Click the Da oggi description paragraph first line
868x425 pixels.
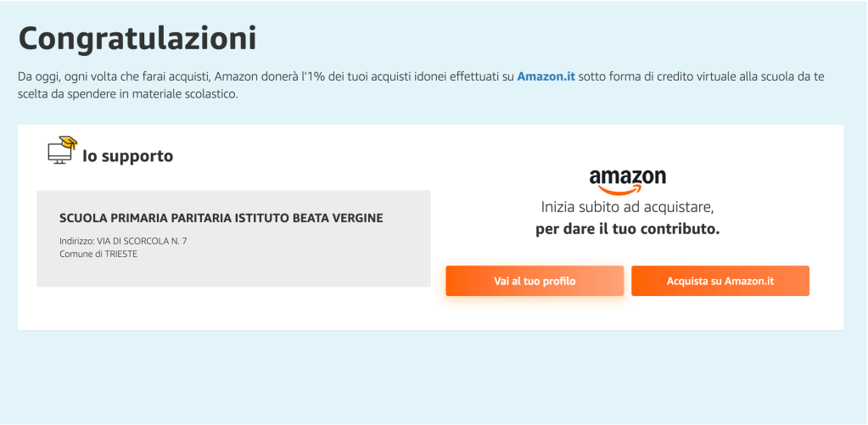pos(255,76)
